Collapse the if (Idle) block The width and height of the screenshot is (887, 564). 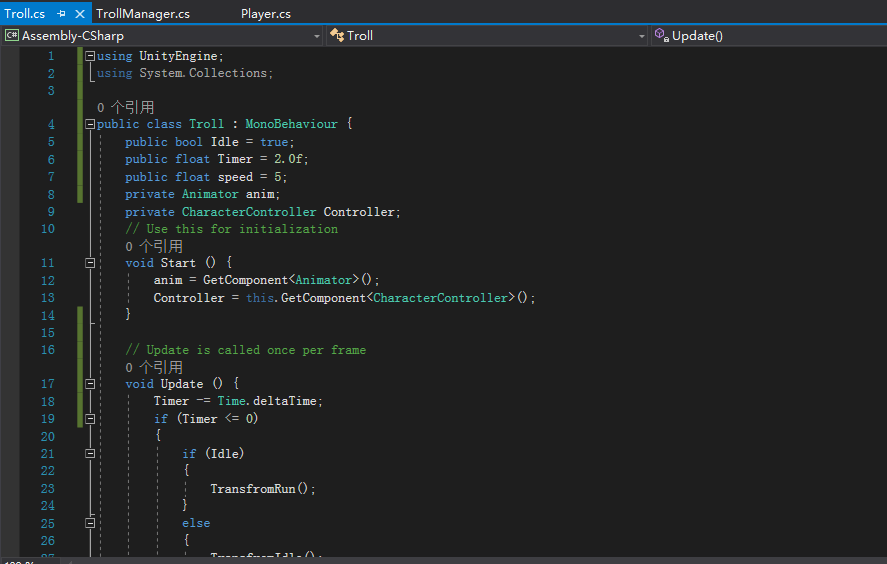coord(89,453)
